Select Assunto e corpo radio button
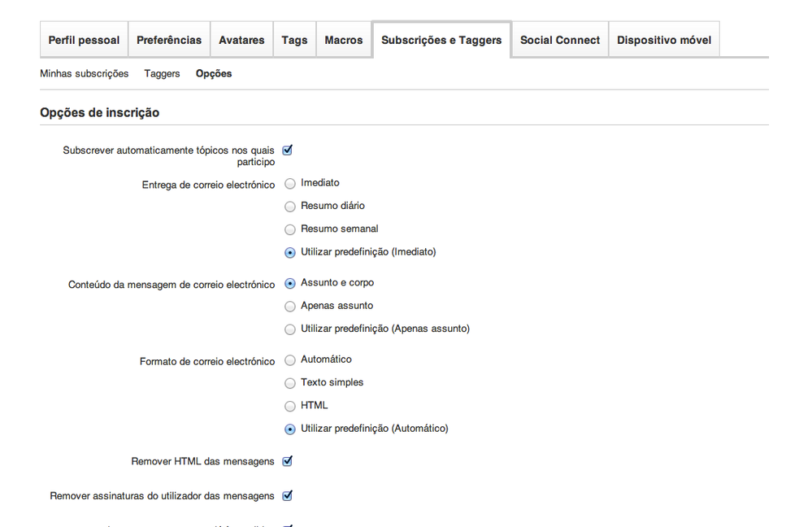This screenshot has width=812, height=527. pos(290,284)
